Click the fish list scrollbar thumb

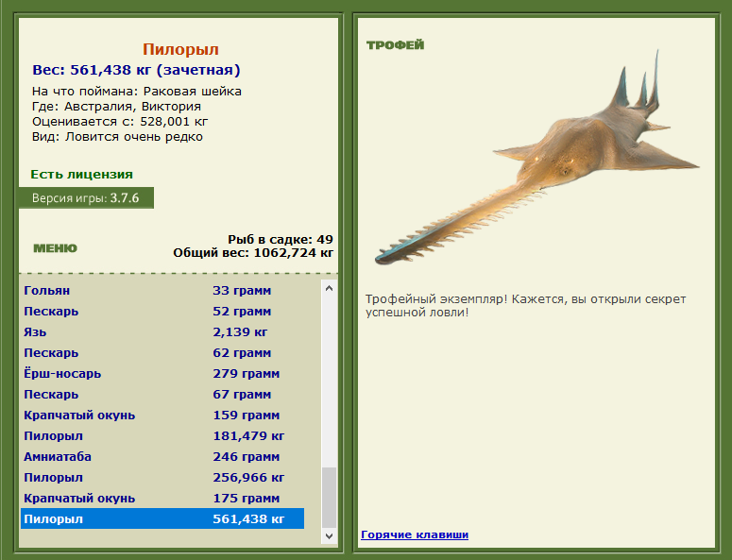[329, 498]
